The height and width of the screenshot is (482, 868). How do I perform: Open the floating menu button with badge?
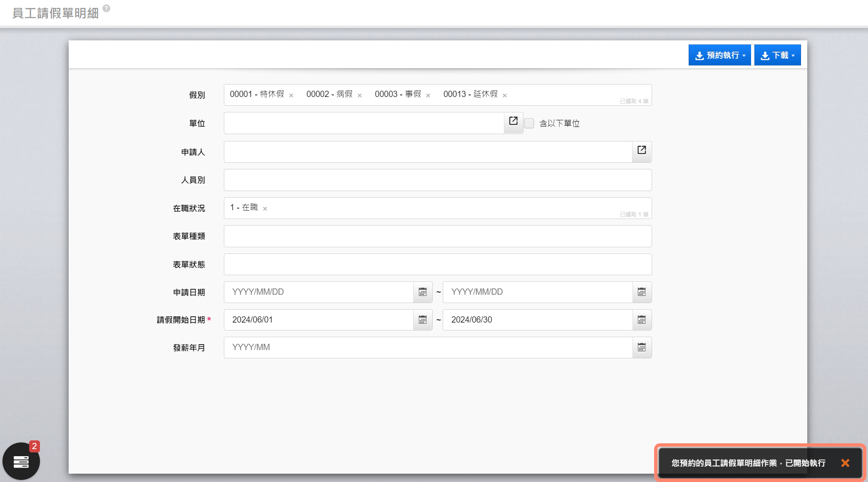[x=21, y=461]
